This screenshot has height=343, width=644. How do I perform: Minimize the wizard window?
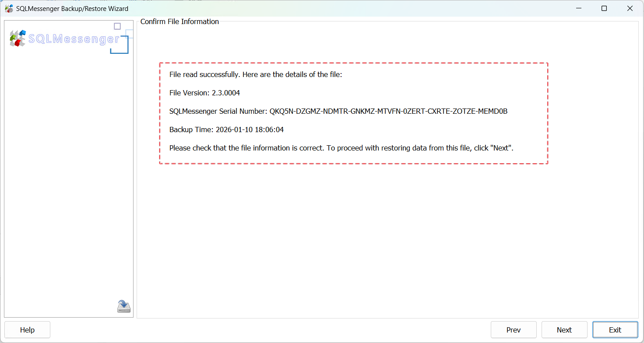pyautogui.click(x=579, y=8)
